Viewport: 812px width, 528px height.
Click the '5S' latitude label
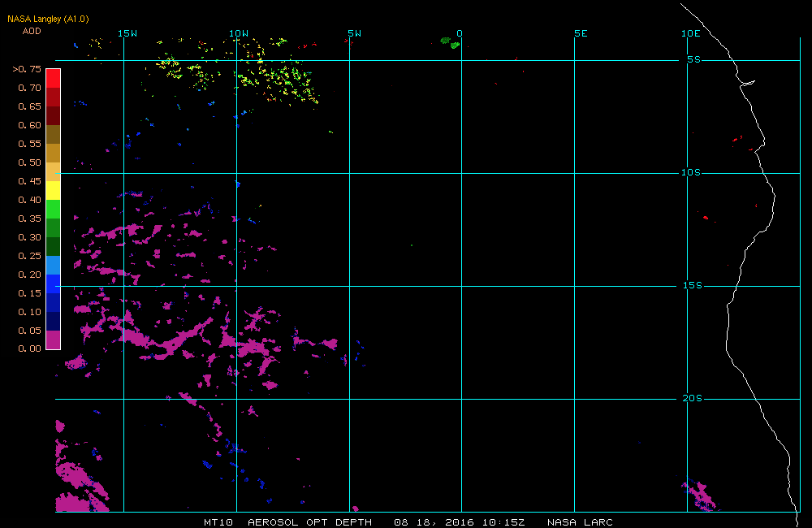click(694, 59)
